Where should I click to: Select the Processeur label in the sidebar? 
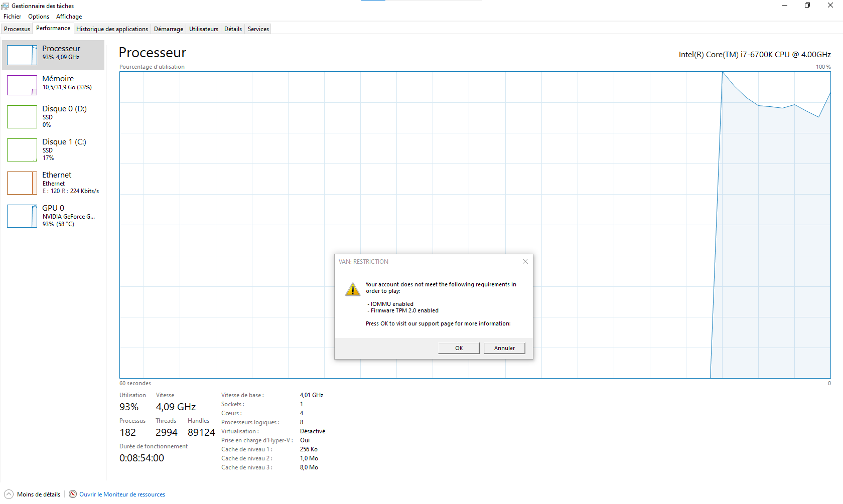(x=61, y=49)
